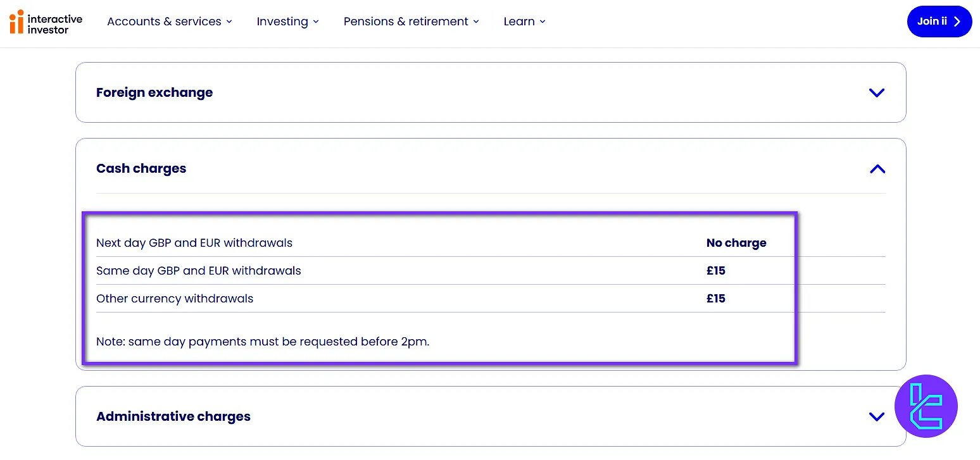
Task: Click the Join ii button
Action: (939, 21)
